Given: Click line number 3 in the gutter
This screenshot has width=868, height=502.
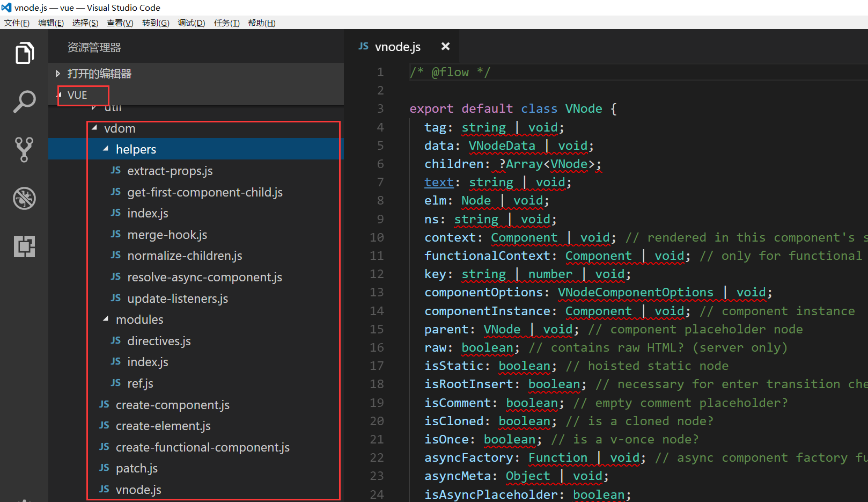Looking at the screenshot, I should pyautogui.click(x=380, y=108).
